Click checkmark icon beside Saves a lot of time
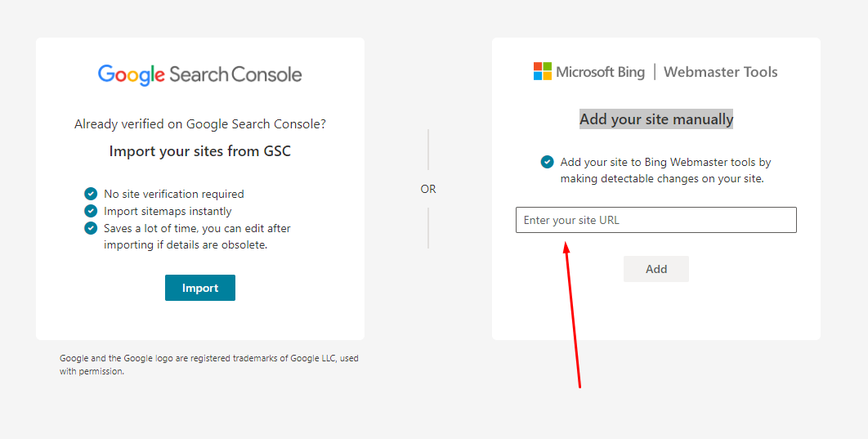868x439 pixels. 91,228
